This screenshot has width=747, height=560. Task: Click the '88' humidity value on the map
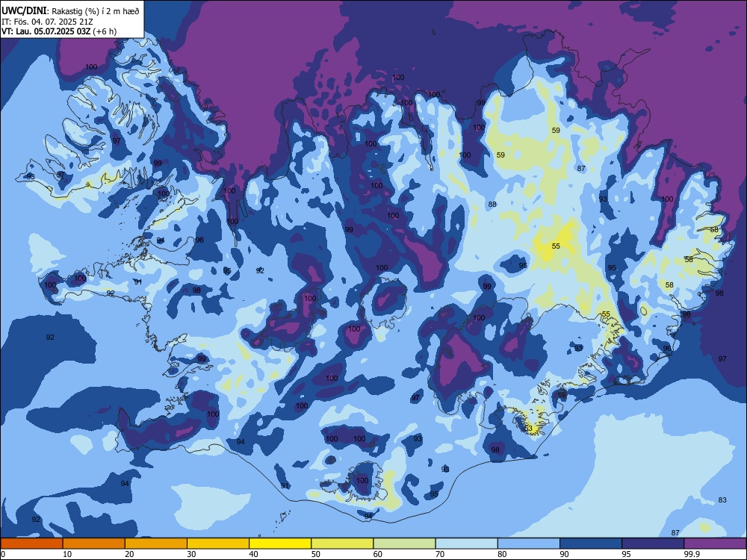click(x=492, y=205)
